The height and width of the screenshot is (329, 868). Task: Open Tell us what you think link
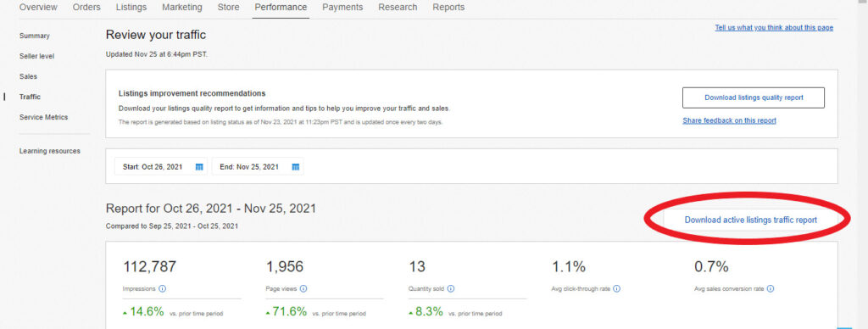pyautogui.click(x=774, y=28)
